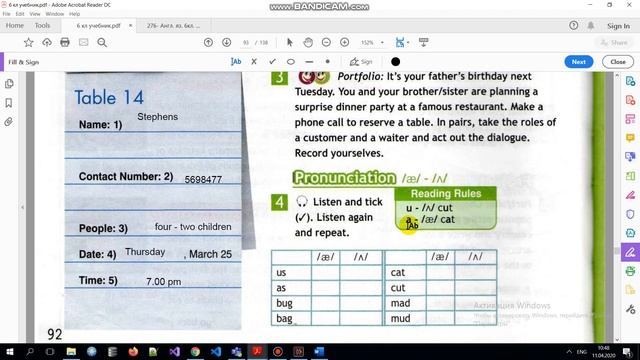
Task: Click the fit page width icon
Action: (x=400, y=42)
